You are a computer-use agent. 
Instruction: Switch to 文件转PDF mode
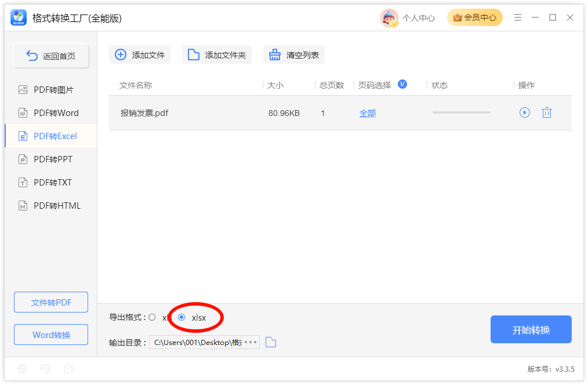coord(51,302)
